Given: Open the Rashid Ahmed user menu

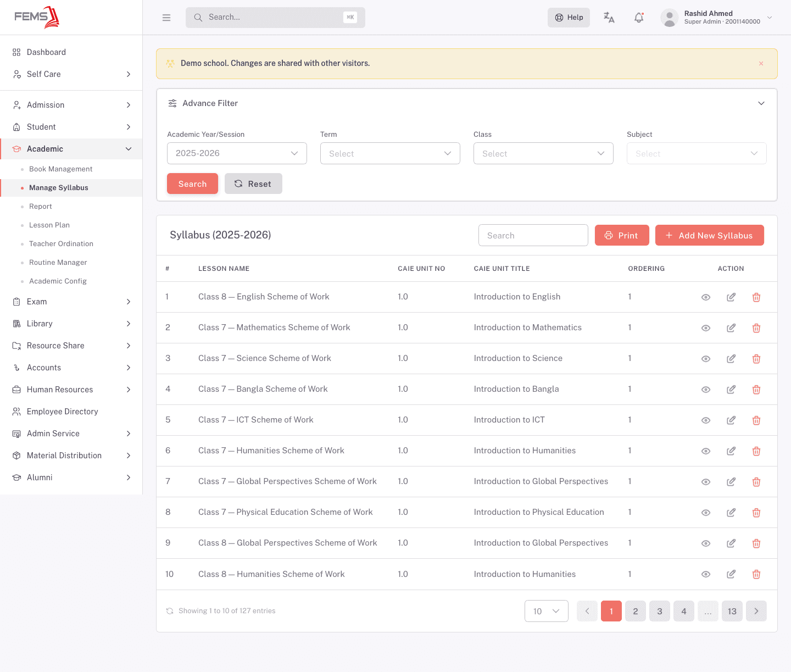Looking at the screenshot, I should 717,18.
